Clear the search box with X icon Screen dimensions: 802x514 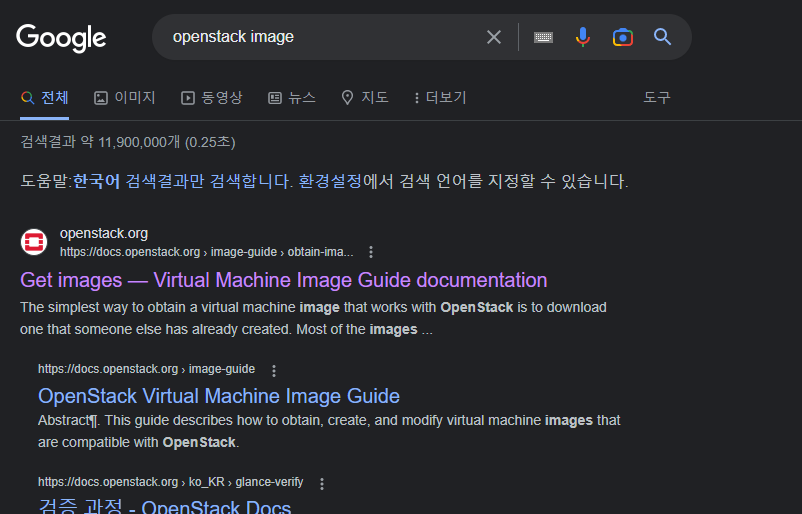494,37
